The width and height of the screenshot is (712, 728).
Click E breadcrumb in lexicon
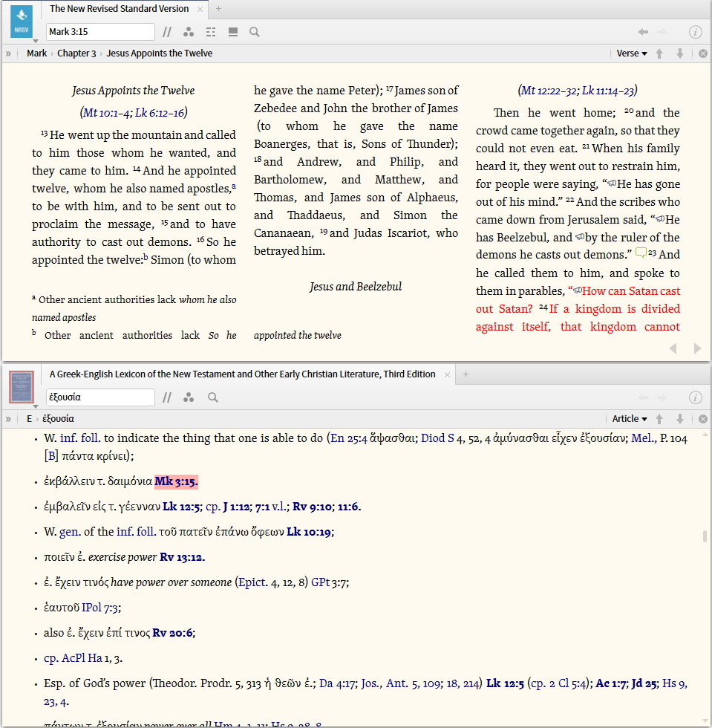29,419
